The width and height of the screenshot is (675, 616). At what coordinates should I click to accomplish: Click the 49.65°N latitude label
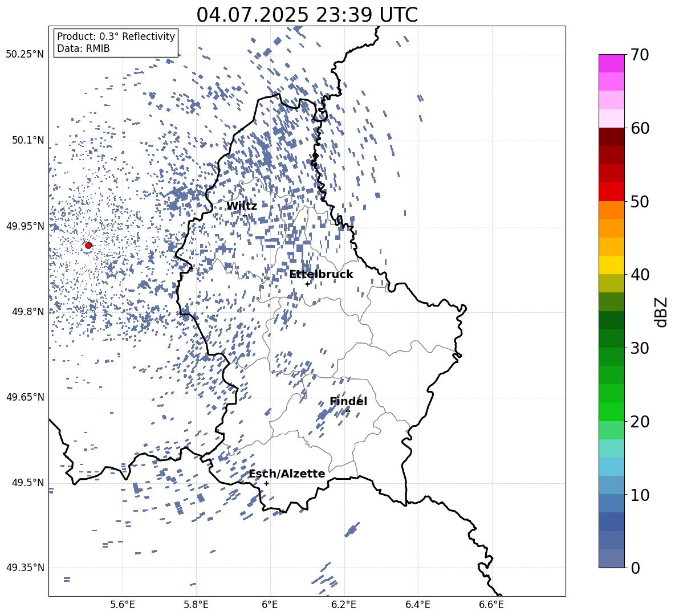(x=25, y=397)
